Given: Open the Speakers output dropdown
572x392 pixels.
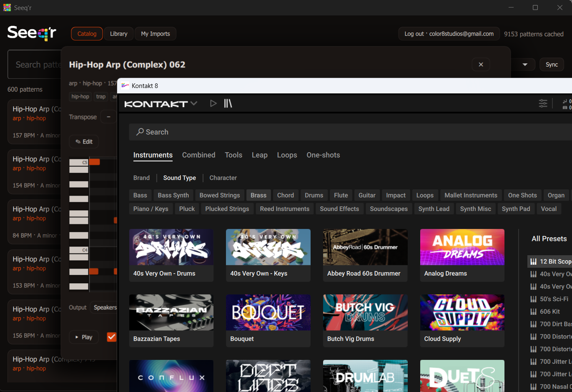Looking at the screenshot, I should (104, 307).
